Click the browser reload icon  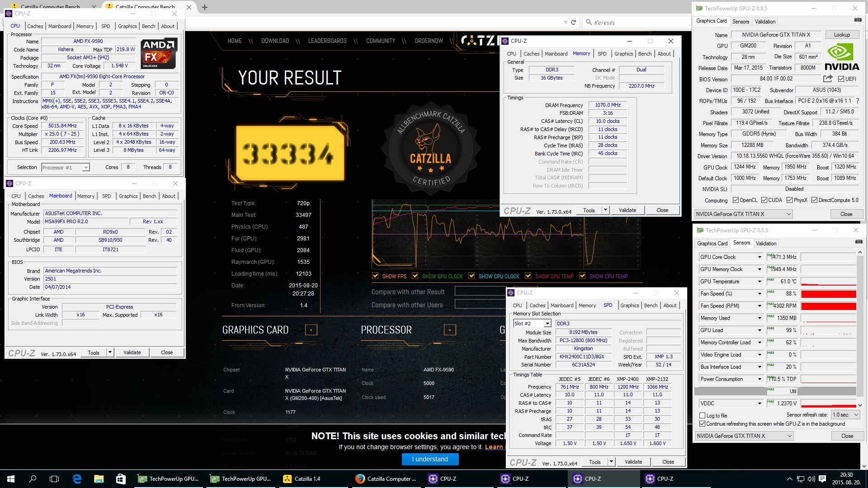573,22
